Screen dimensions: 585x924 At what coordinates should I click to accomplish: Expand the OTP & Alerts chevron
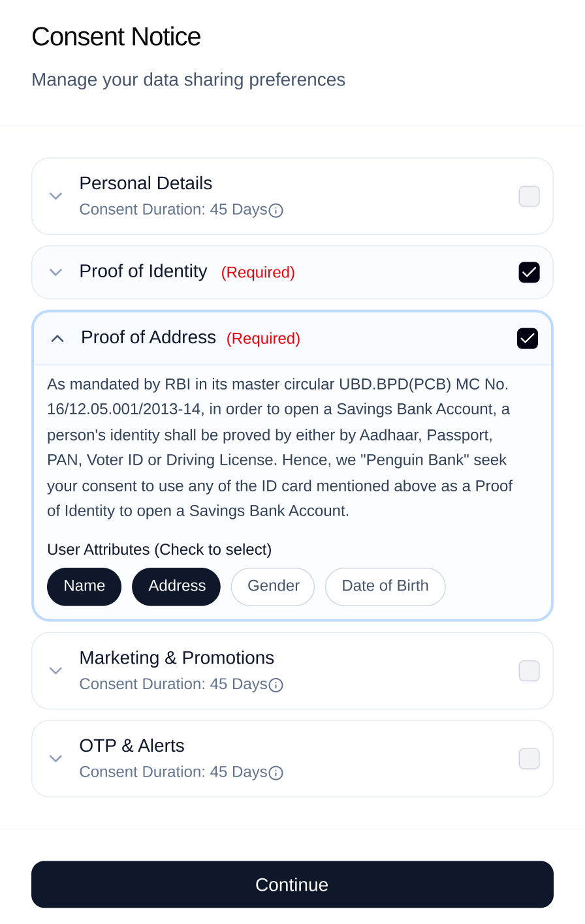[x=56, y=759]
